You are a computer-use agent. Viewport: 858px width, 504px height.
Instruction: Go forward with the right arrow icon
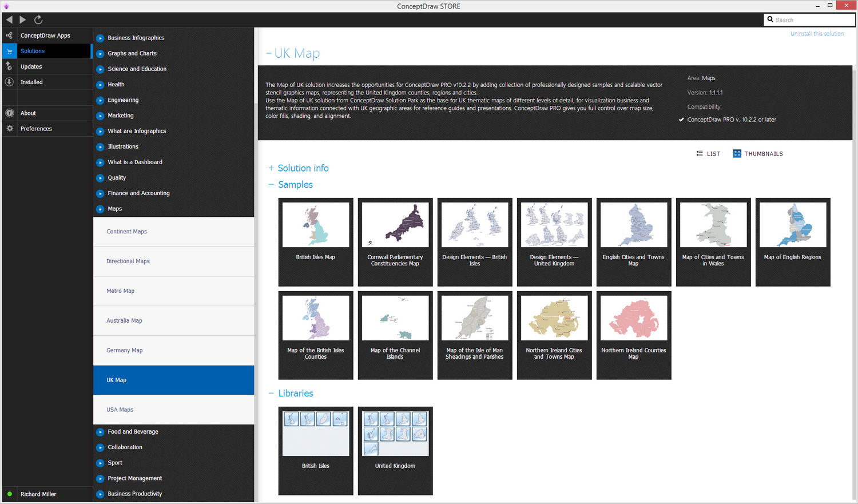(23, 19)
